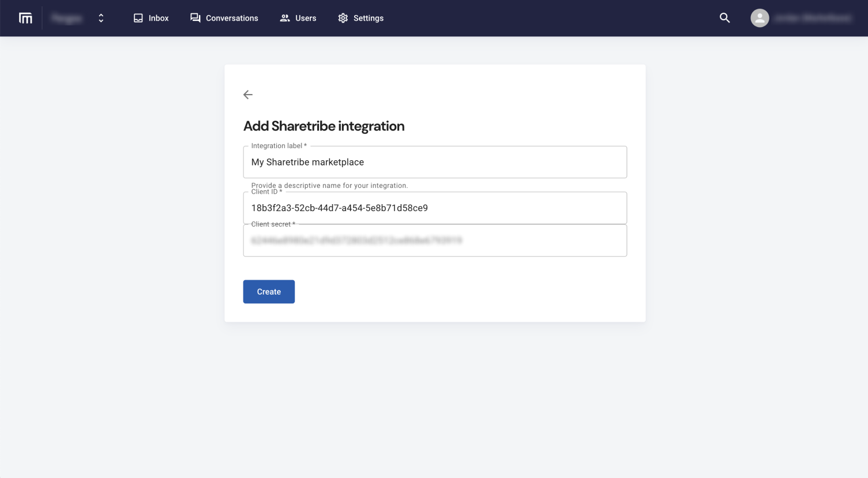Select the Users menu label

pyautogui.click(x=306, y=18)
